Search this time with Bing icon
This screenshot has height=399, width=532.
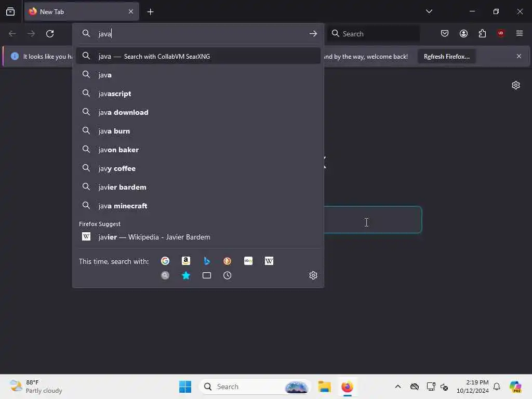tap(207, 261)
